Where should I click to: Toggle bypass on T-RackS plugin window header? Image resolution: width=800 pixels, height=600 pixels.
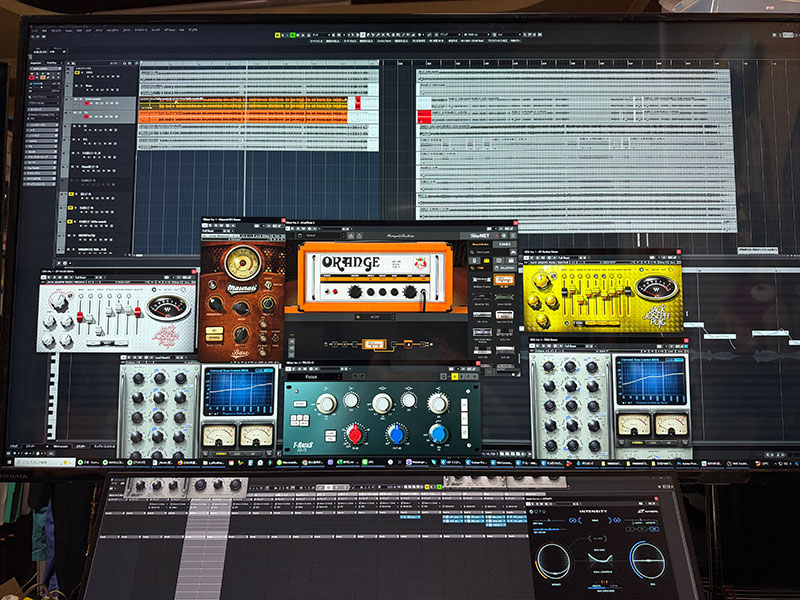(289, 368)
